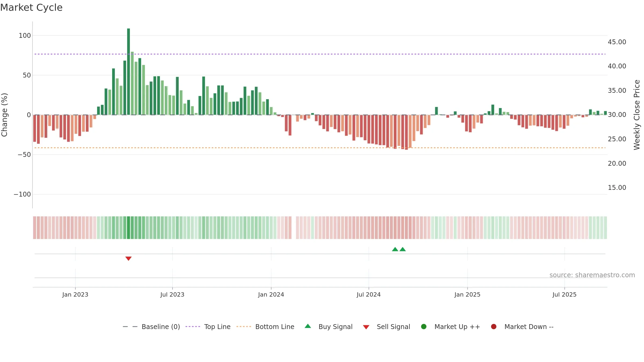Viewport: 644px width, 362px height.
Task: Click the red sell signal marker in 2023
Action: tap(129, 258)
